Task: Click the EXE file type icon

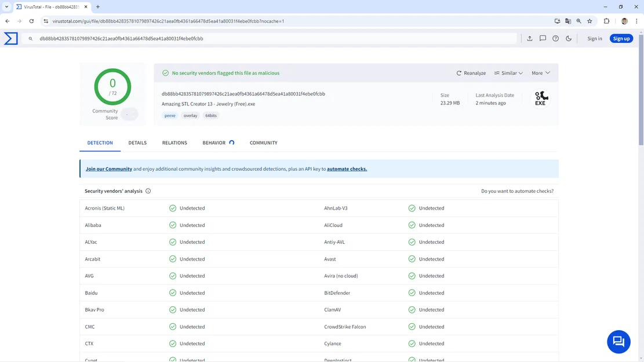Action: point(540,98)
